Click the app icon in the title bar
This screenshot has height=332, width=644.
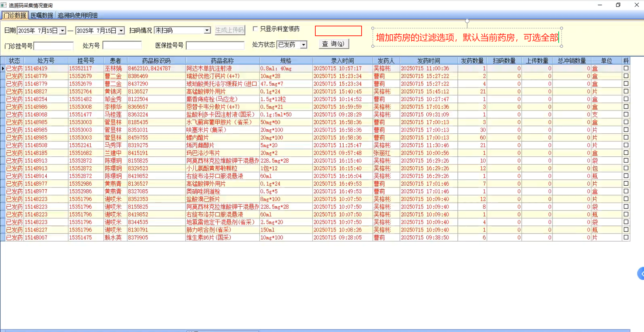[4, 5]
